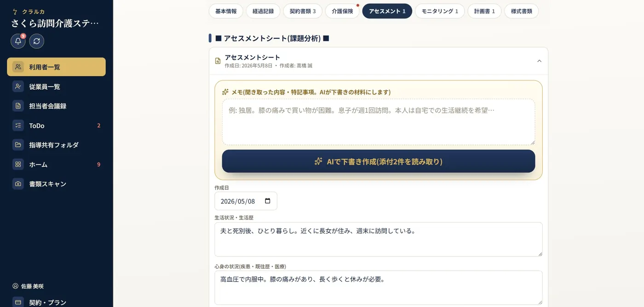644x307 pixels.
Task: Switch to 介護保険 tab
Action: [x=342, y=11]
